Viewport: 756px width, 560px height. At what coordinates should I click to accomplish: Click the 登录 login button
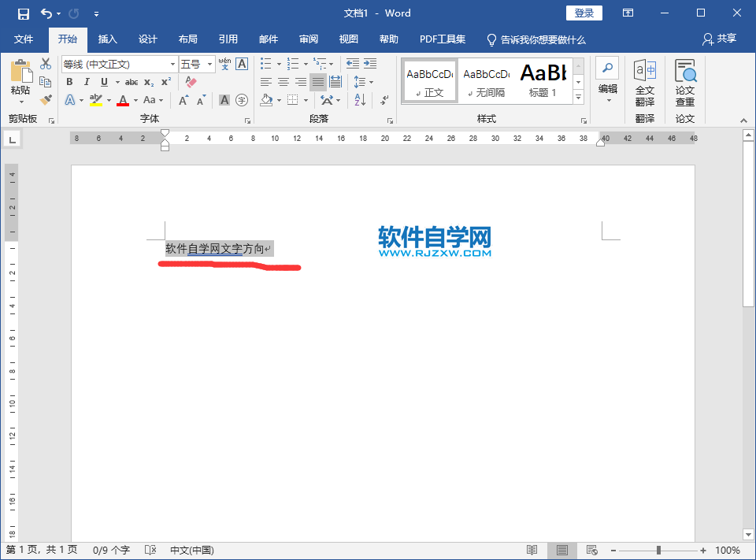click(584, 13)
